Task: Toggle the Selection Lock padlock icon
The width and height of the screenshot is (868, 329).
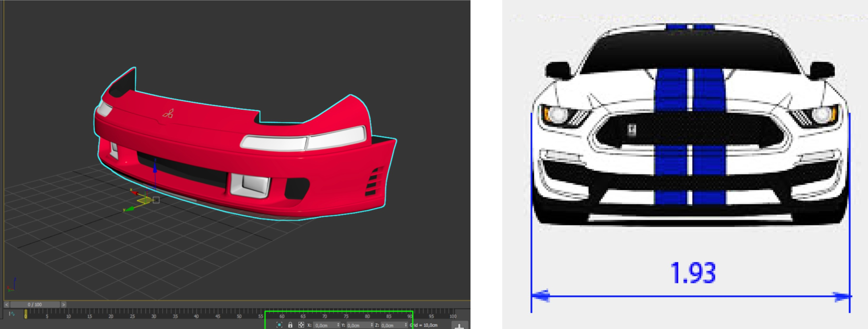Action: coord(290,325)
